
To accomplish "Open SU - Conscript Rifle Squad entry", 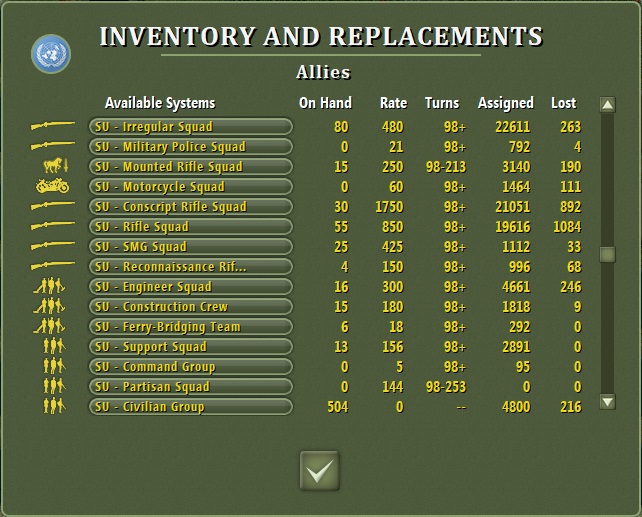I will (191, 207).
